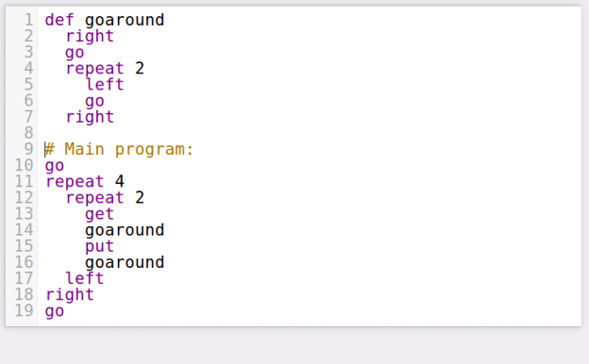The height and width of the screenshot is (364, 589).
Task: Click 'go' on line 10
Action: coord(55,165)
